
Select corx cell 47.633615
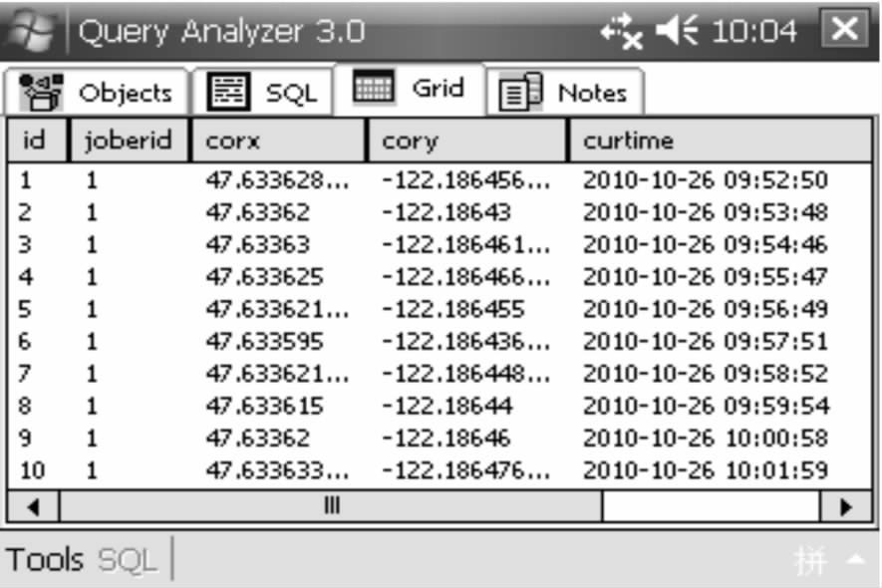264,406
